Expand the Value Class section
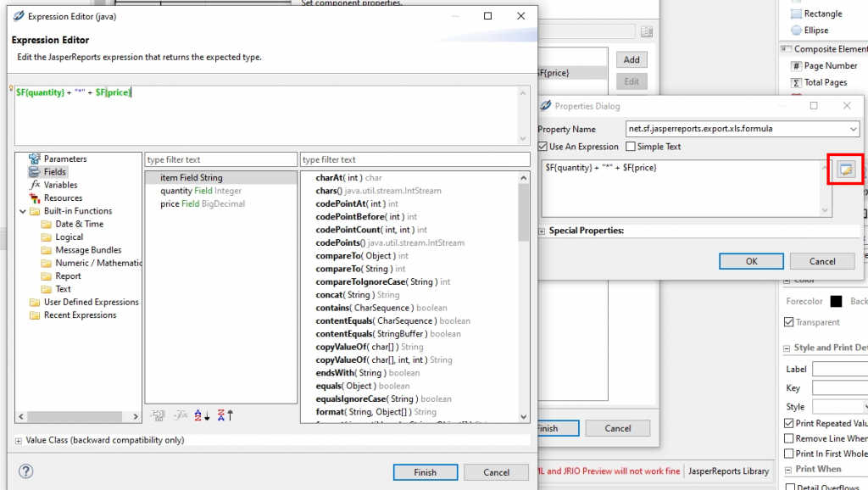This screenshot has height=490, width=868. click(x=19, y=441)
